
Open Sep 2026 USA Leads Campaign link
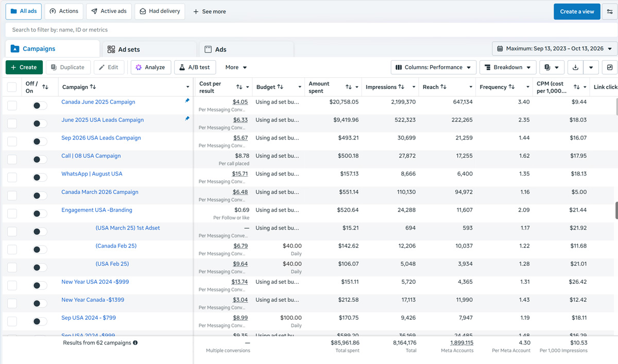[101, 138]
